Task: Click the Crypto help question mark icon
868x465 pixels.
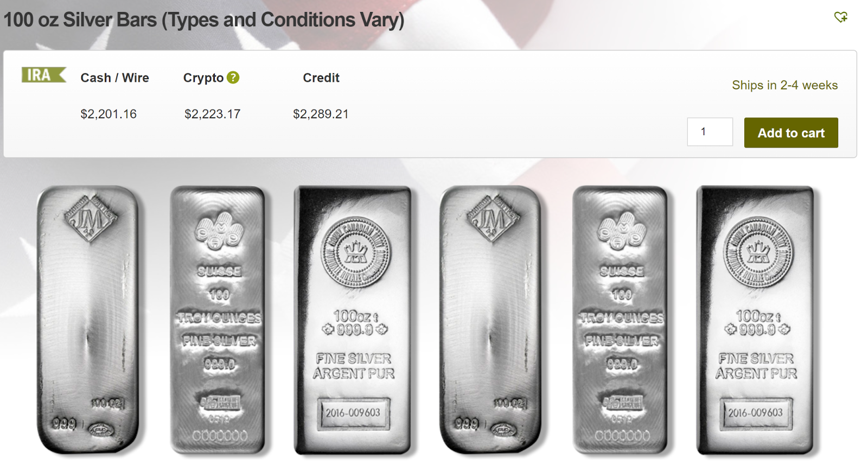Action: (233, 78)
